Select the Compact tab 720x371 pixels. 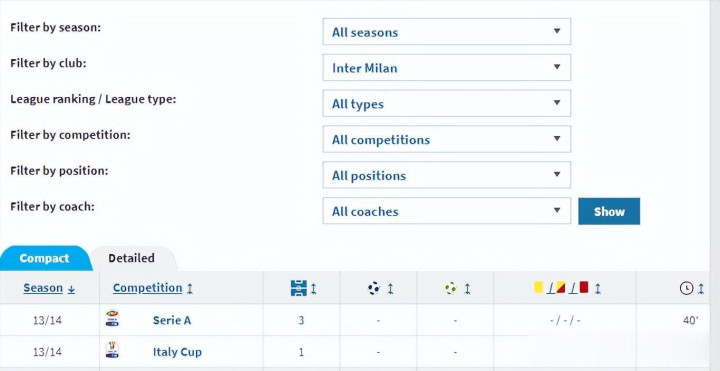(x=45, y=258)
